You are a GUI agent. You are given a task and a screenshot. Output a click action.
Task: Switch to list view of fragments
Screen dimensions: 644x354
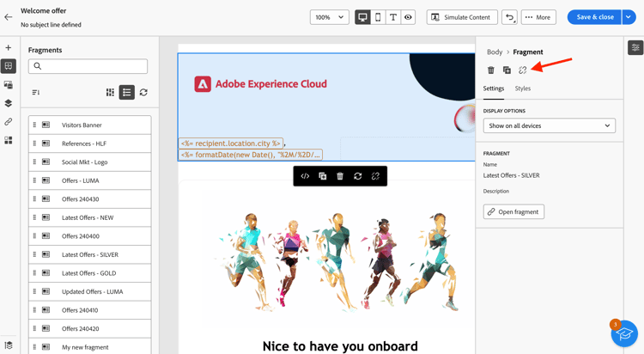coord(127,92)
